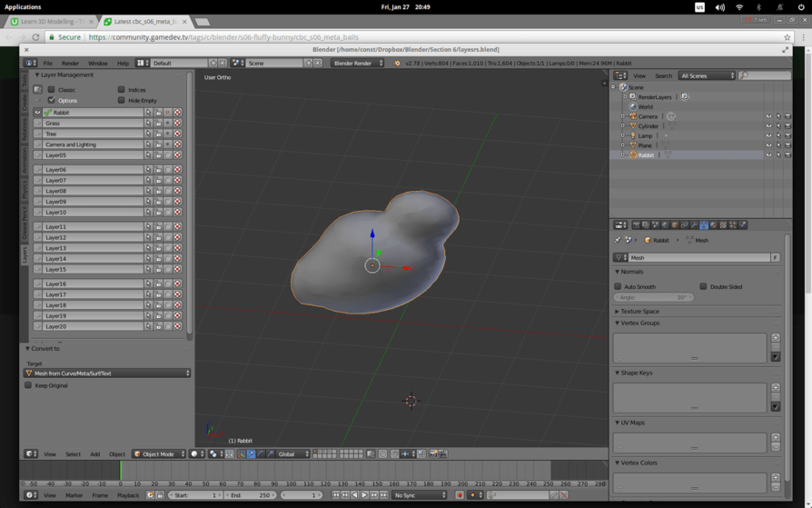Open the Render properties camera tab icon
The width and height of the screenshot is (812, 508).
pos(636,224)
